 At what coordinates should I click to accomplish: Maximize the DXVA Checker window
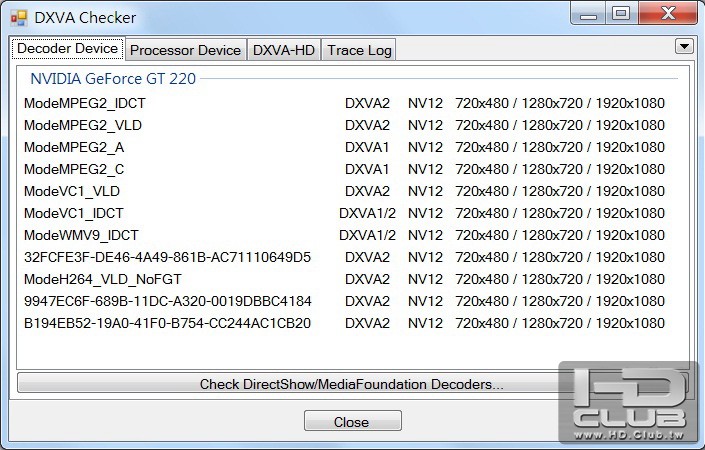[621, 14]
